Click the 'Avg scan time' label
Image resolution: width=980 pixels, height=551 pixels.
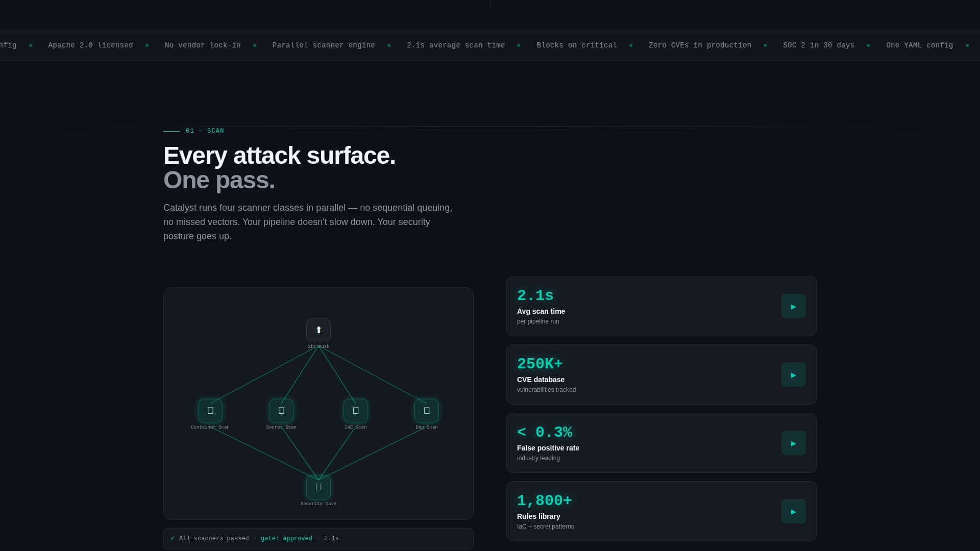pos(541,311)
